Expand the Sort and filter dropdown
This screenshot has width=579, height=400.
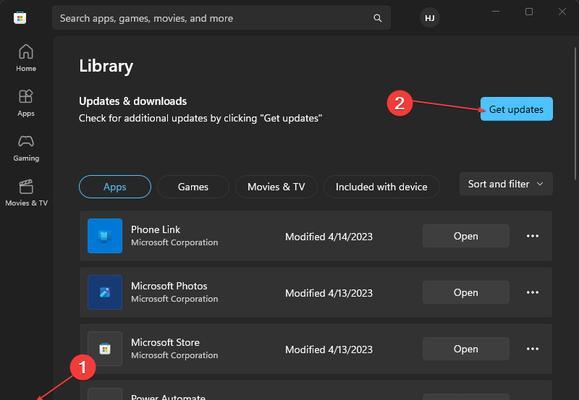(x=506, y=184)
